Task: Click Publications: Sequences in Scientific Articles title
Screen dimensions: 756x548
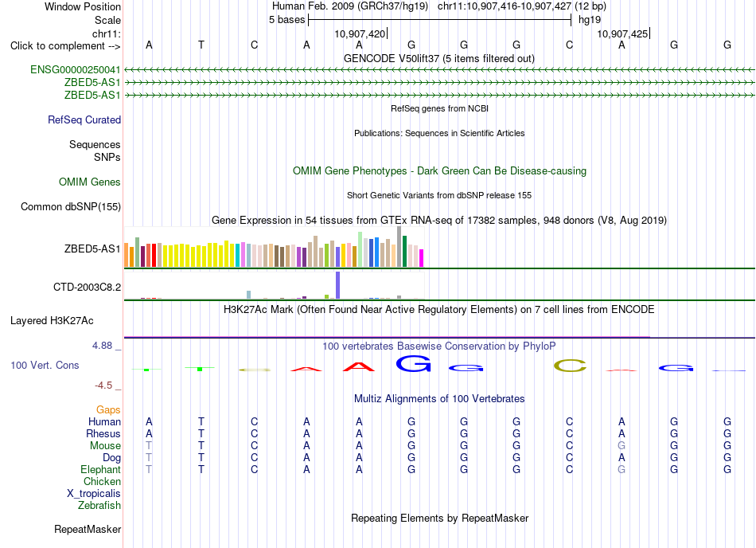Action: [x=439, y=133]
